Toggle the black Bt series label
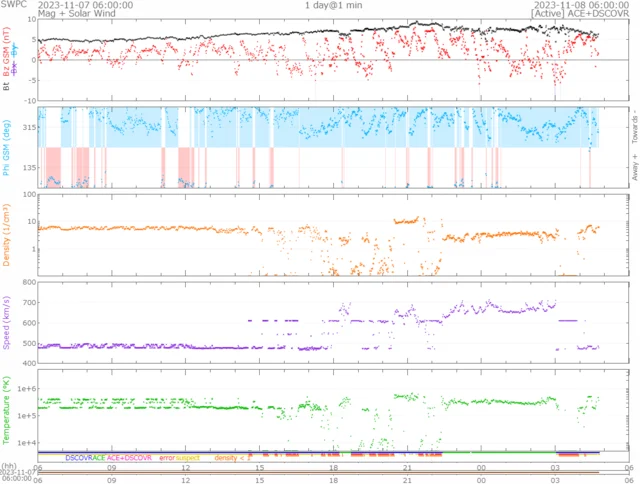The height and width of the screenshot is (484, 640). point(8,86)
